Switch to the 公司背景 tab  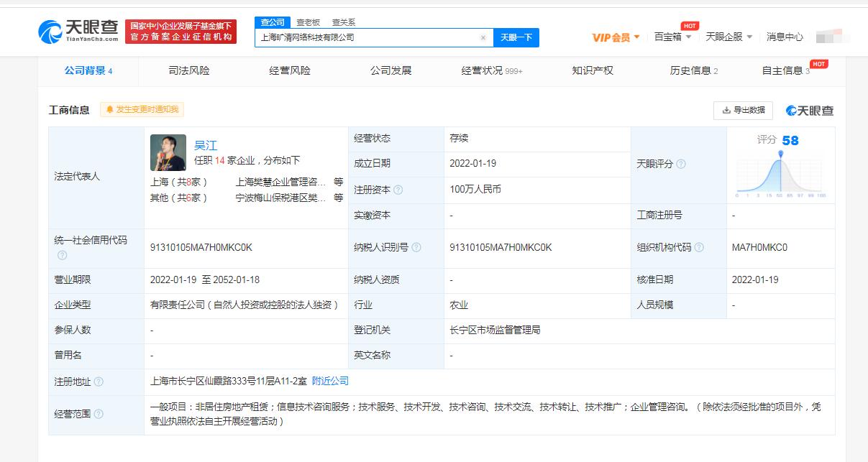pyautogui.click(x=88, y=70)
